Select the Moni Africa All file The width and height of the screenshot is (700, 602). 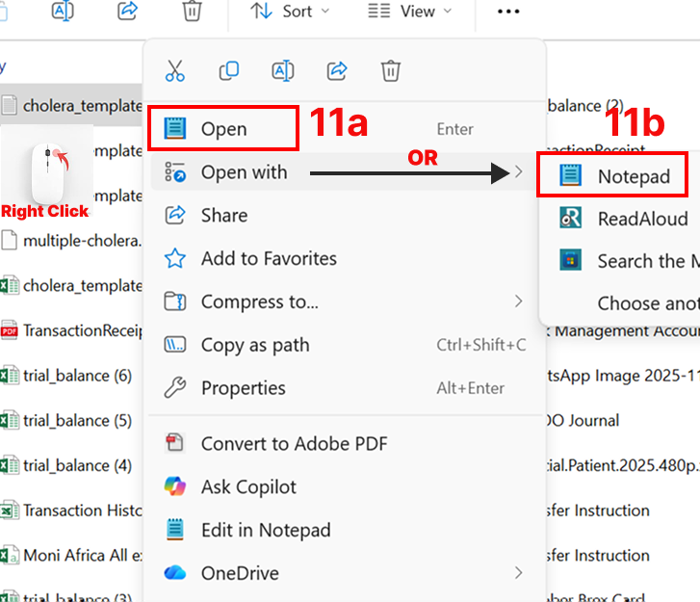tap(71, 555)
